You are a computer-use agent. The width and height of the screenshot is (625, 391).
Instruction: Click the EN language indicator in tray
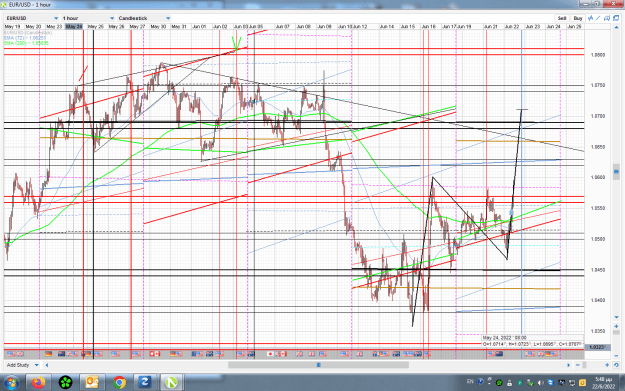[470, 381]
